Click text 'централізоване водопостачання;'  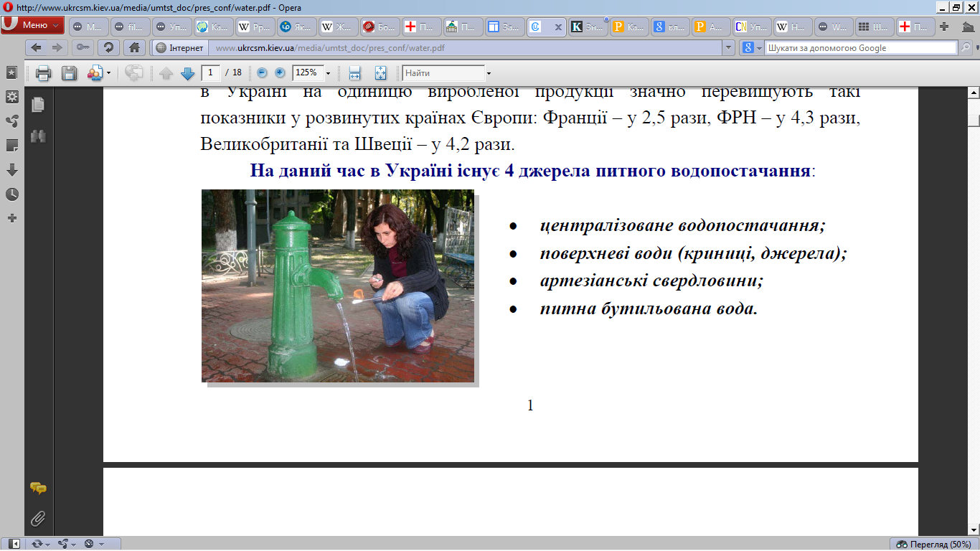(683, 225)
